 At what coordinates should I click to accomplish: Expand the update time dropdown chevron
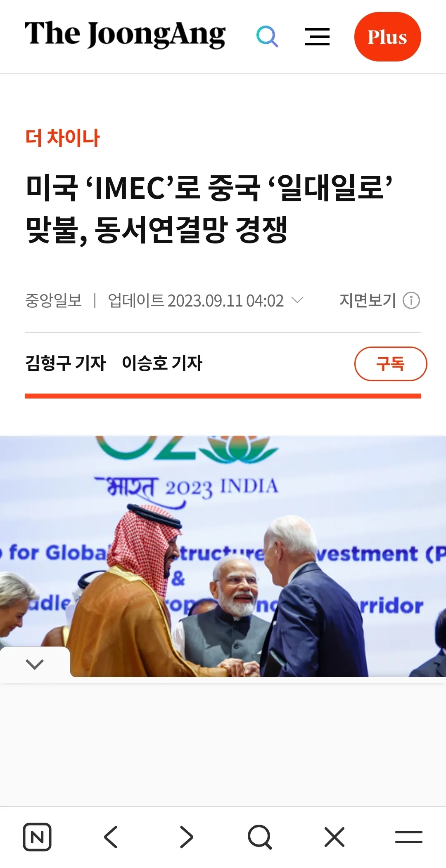[297, 300]
